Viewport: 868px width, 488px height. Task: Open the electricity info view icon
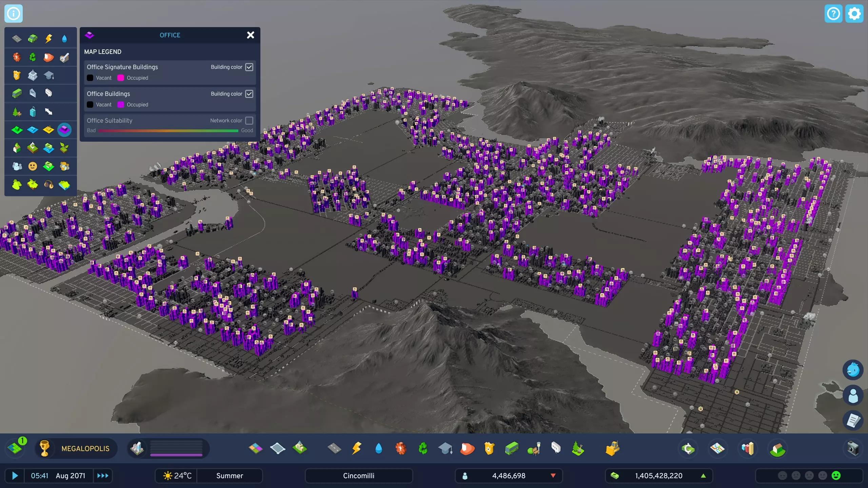click(48, 39)
